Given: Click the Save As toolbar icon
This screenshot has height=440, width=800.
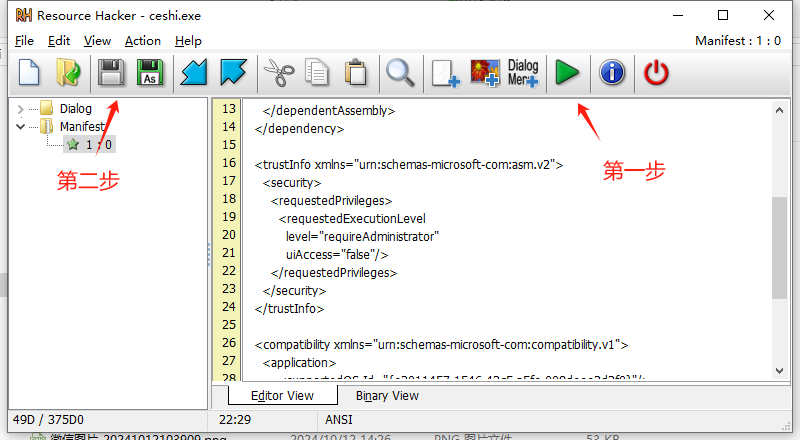Looking at the screenshot, I should point(149,73).
